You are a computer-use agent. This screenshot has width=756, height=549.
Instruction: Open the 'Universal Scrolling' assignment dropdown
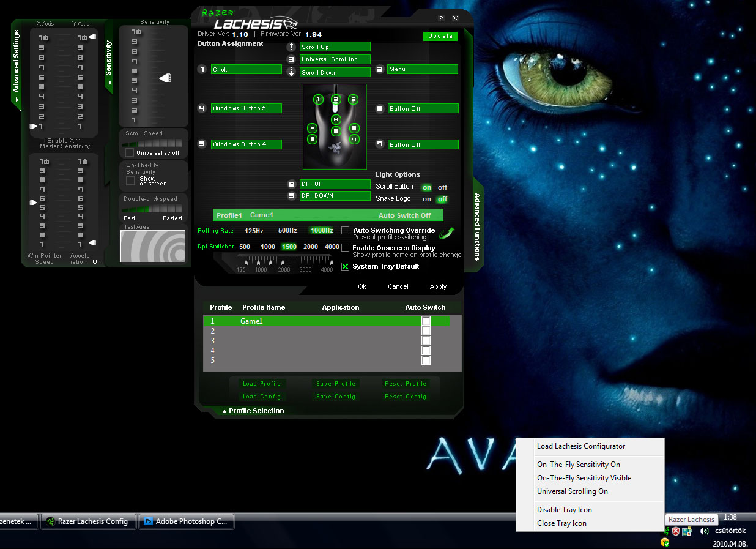[x=335, y=59]
